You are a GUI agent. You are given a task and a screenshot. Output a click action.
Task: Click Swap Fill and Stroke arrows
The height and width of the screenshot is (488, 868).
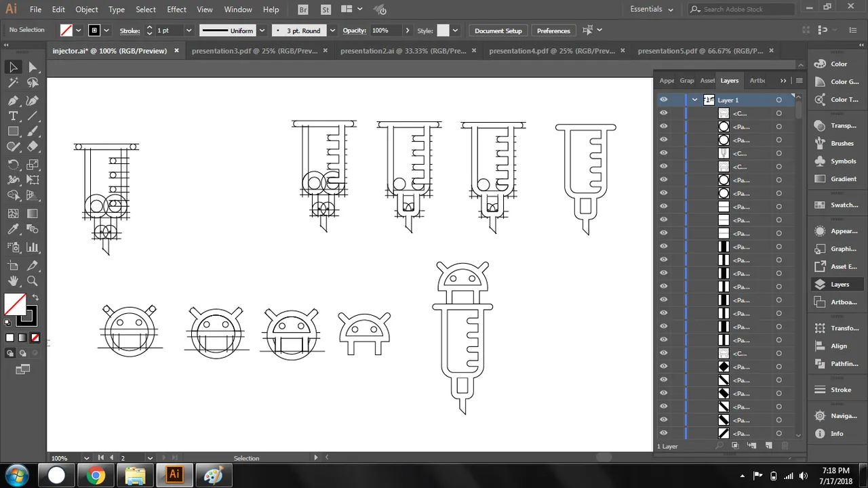click(x=35, y=298)
